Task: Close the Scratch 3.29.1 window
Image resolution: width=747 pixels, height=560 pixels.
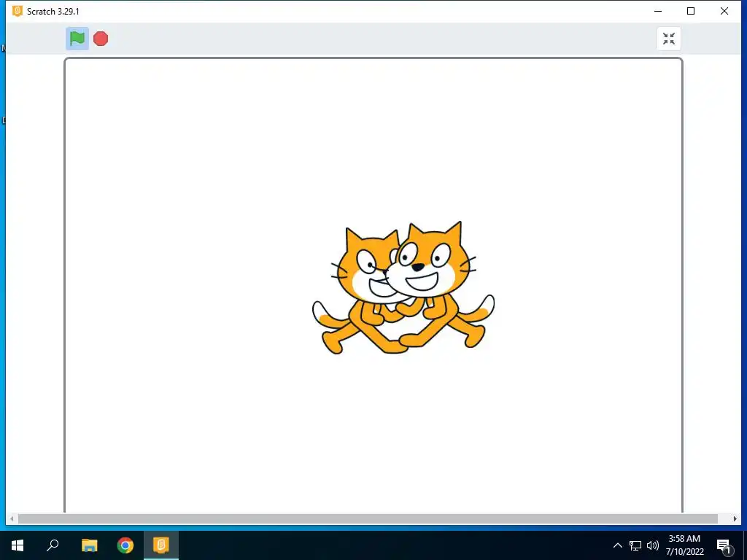Action: point(724,11)
